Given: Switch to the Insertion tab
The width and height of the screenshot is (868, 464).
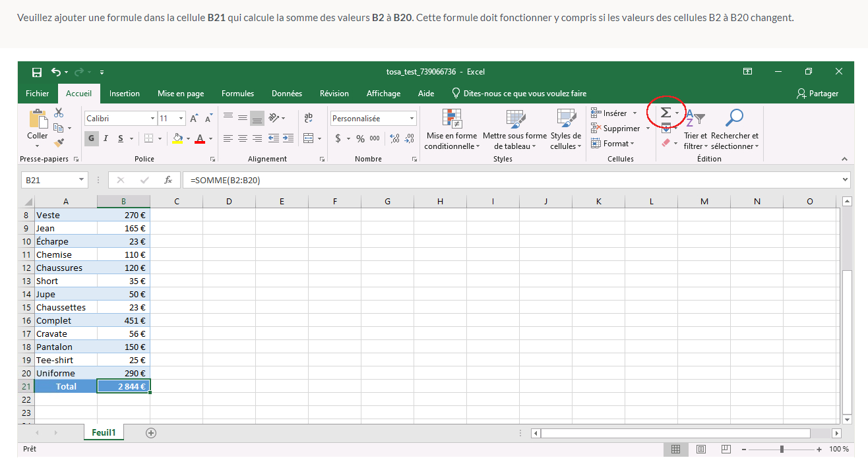Looking at the screenshot, I should click(125, 94).
